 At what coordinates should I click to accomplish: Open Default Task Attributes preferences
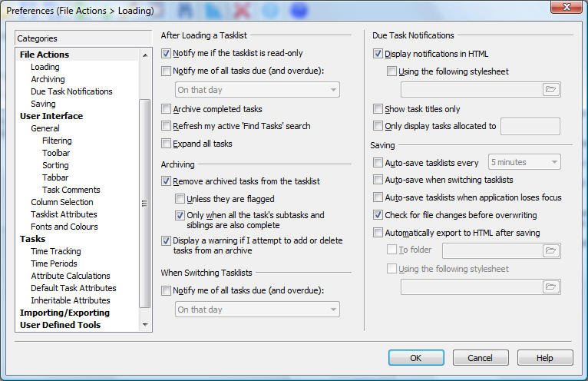point(74,288)
